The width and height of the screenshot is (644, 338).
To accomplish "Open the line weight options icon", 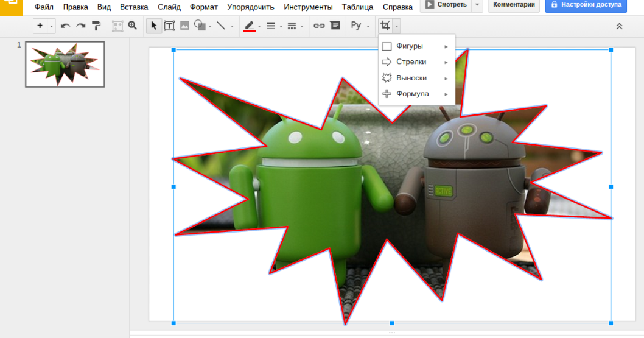I will pyautogui.click(x=271, y=26).
